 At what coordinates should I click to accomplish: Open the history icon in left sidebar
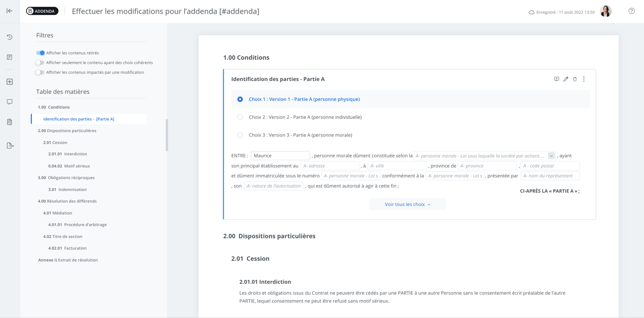pyautogui.click(x=9, y=37)
